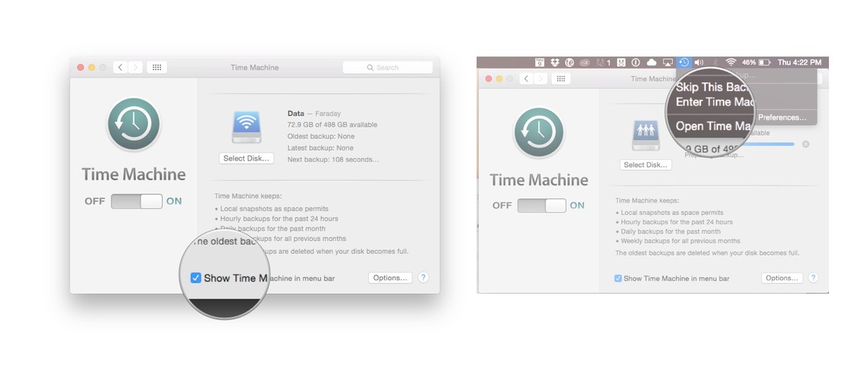
Task: Click the cloud icon in the menu bar
Action: [652, 63]
